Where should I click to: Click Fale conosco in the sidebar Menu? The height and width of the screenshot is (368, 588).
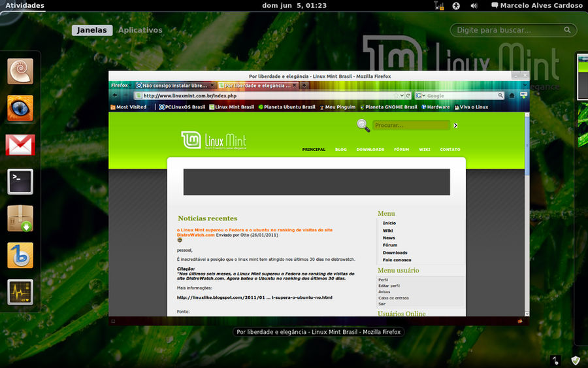(397, 259)
